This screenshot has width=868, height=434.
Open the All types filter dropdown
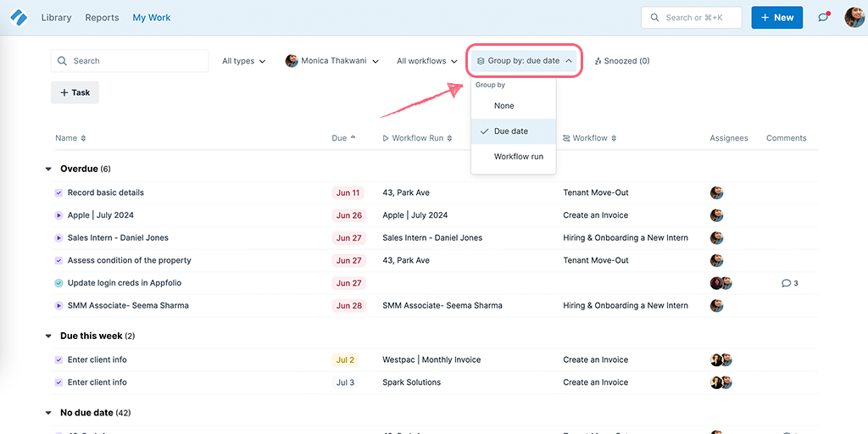[x=243, y=61]
